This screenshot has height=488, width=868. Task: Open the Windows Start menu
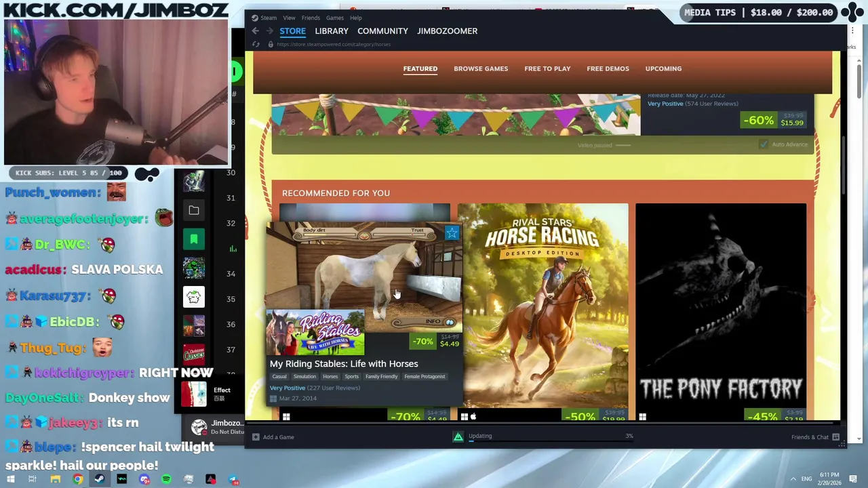(x=10, y=480)
